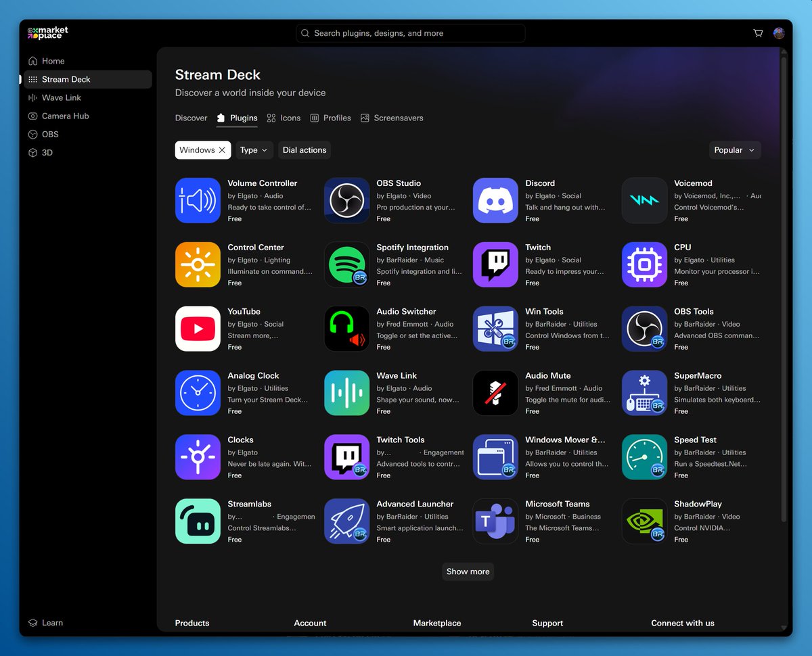Click the search plugins input field
The width and height of the screenshot is (812, 656).
tap(409, 32)
